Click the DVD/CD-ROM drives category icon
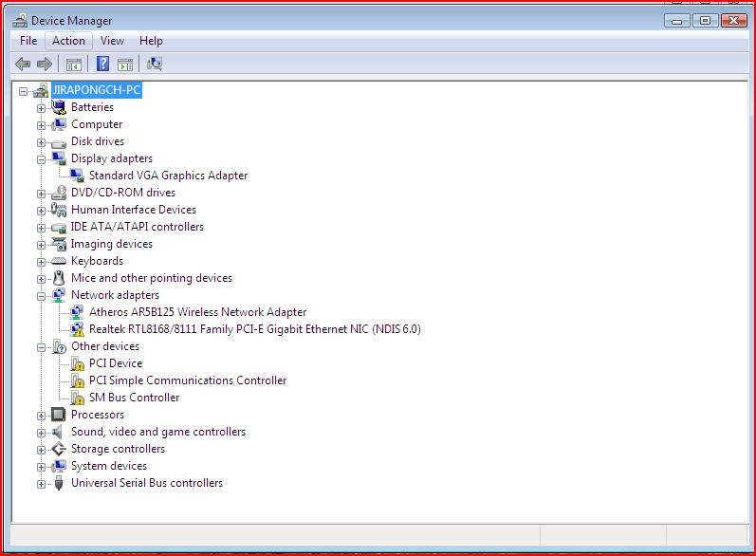This screenshot has height=556, width=756. pyautogui.click(x=59, y=193)
